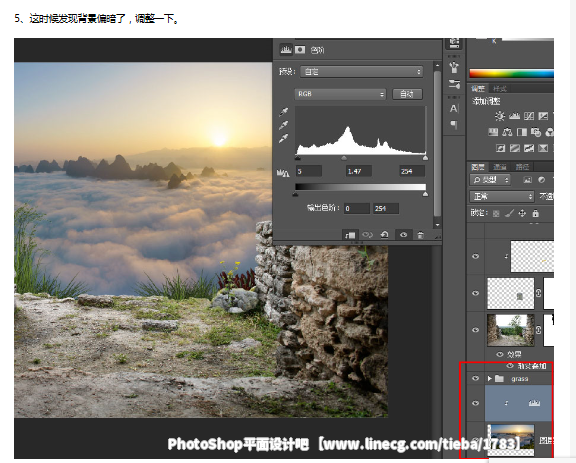This screenshot has height=463, width=576.
Task: Toggle the 效果 effects visibility eye
Action: pyautogui.click(x=500, y=354)
